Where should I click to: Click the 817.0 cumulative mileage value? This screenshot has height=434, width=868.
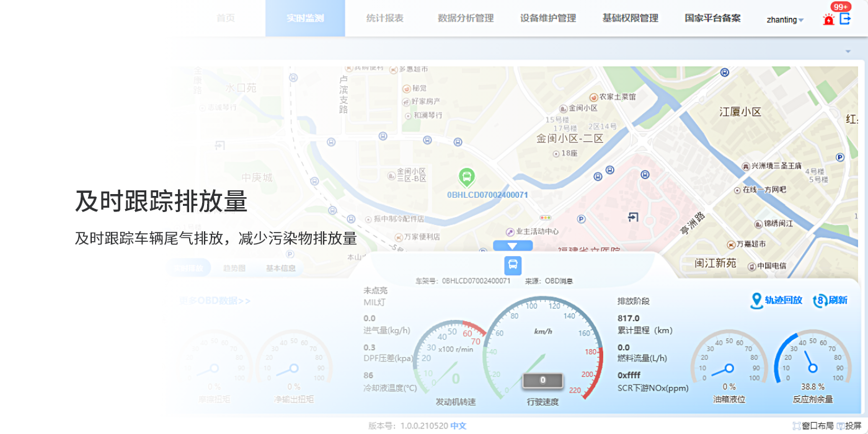[x=629, y=319]
